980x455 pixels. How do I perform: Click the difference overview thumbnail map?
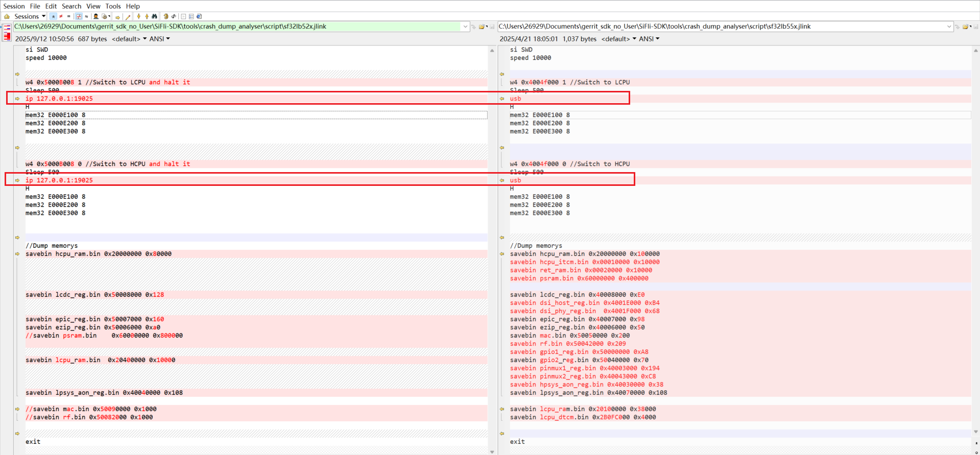7,33
